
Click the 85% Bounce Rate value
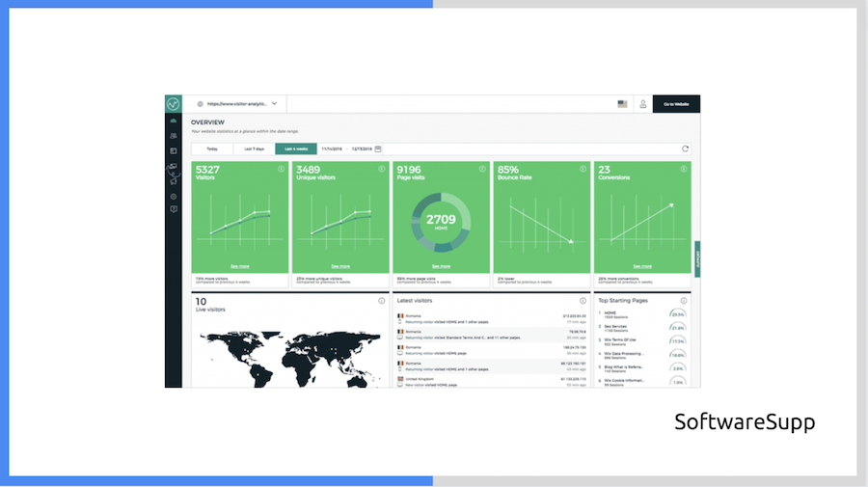(x=508, y=170)
